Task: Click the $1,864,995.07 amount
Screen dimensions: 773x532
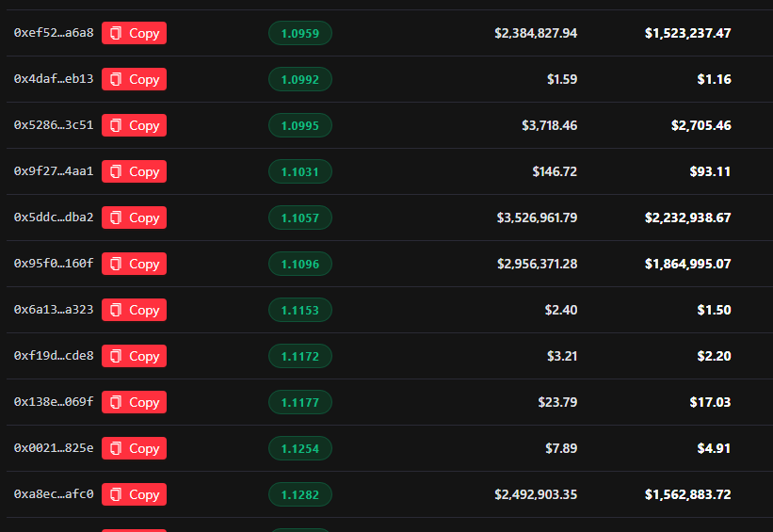Action: pos(687,264)
